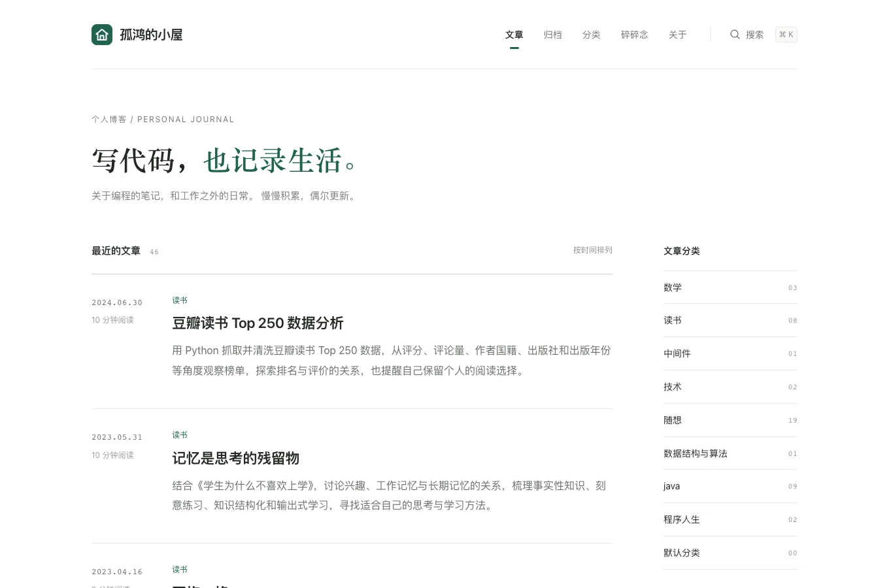889x588 pixels.
Task: Open the 关于 page
Action: [x=678, y=35]
